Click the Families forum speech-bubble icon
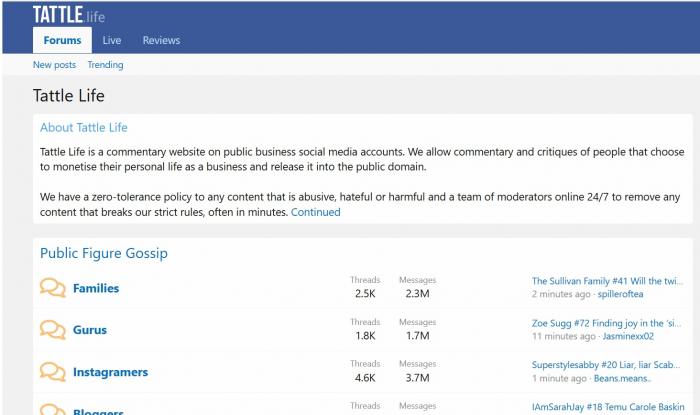The image size is (700, 415). pyautogui.click(x=53, y=288)
